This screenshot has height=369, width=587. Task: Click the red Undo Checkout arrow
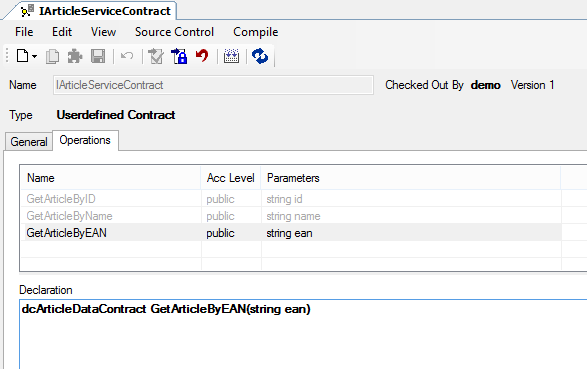pyautogui.click(x=202, y=56)
